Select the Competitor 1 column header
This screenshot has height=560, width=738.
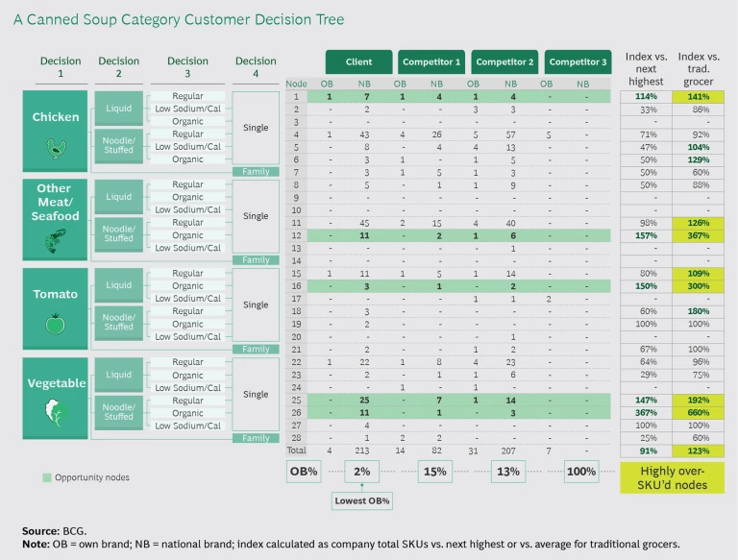[430, 62]
